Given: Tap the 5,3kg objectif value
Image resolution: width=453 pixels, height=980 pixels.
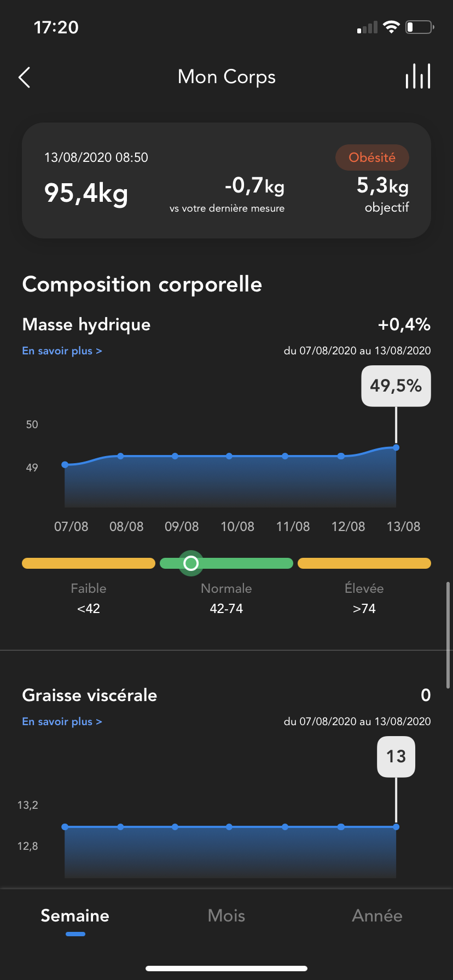Looking at the screenshot, I should coord(383,186).
